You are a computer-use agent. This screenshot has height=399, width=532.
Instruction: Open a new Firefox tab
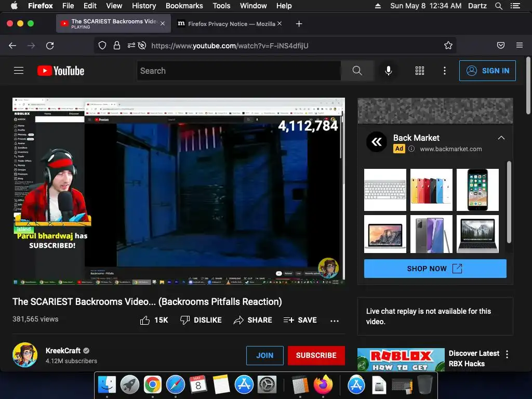[299, 24]
